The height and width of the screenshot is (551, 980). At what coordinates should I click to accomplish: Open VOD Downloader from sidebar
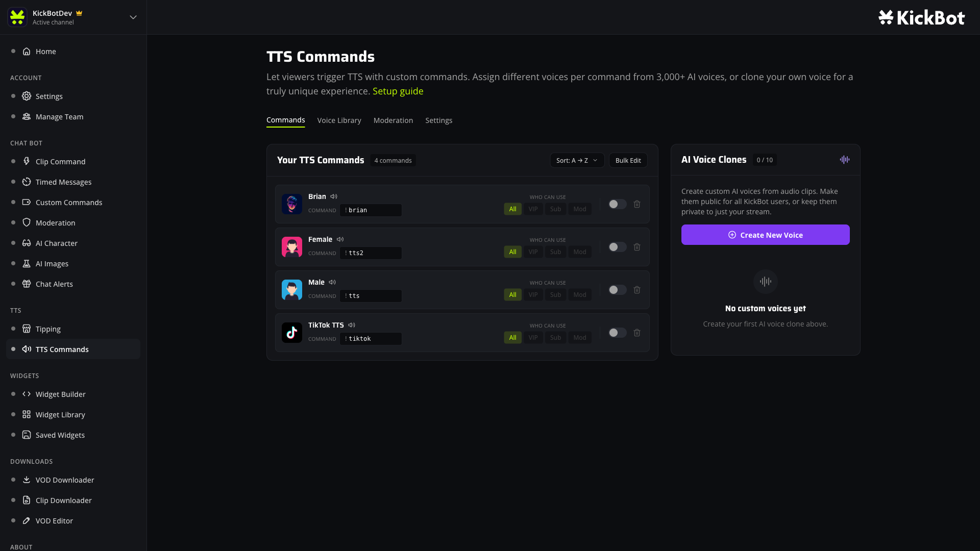pos(73,480)
